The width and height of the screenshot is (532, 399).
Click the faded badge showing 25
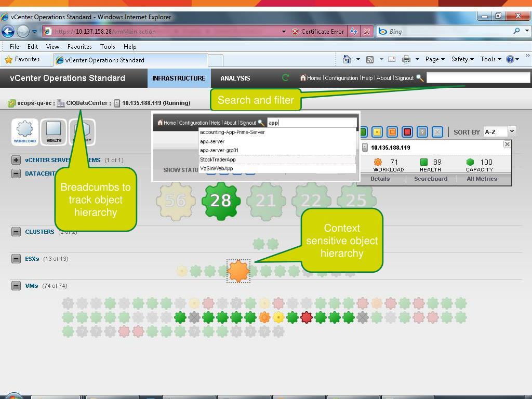(x=356, y=201)
